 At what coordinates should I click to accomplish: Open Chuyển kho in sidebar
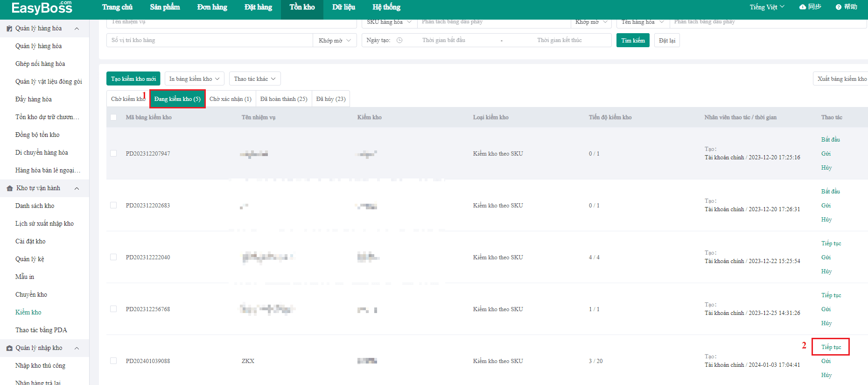coord(31,295)
